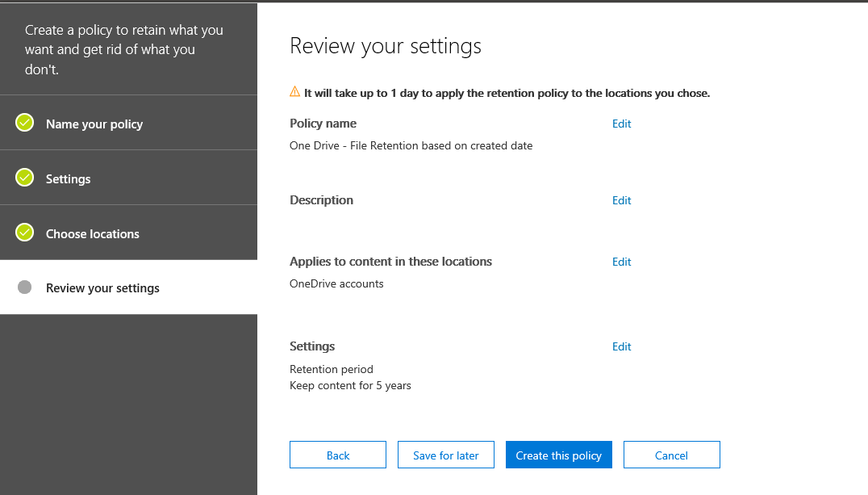This screenshot has height=495, width=868.
Task: Edit the Policy name
Action: point(621,124)
